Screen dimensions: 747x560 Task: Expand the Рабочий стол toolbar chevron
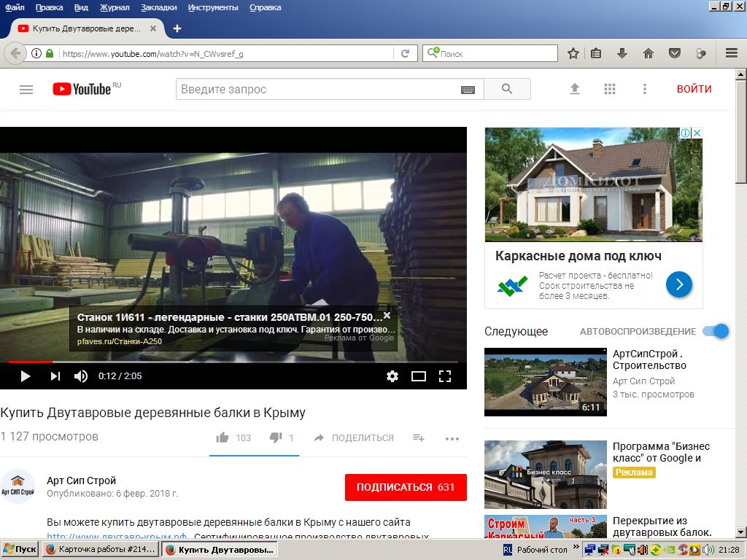coord(576,547)
